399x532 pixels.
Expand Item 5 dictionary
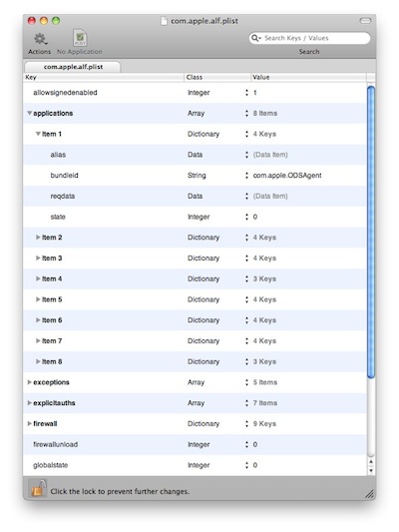coord(38,299)
